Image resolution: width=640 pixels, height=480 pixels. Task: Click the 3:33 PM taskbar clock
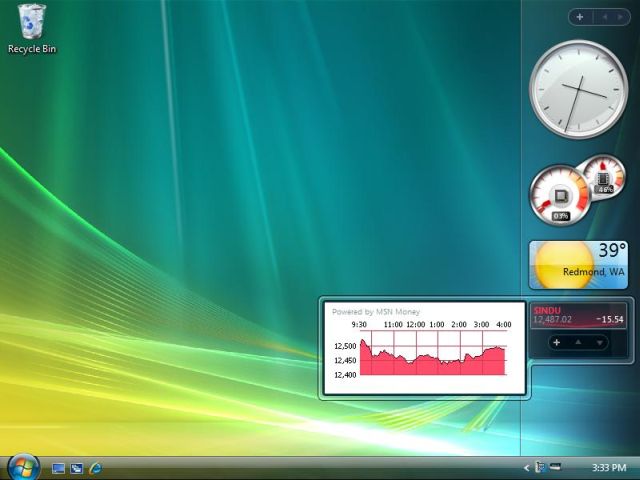click(x=609, y=468)
